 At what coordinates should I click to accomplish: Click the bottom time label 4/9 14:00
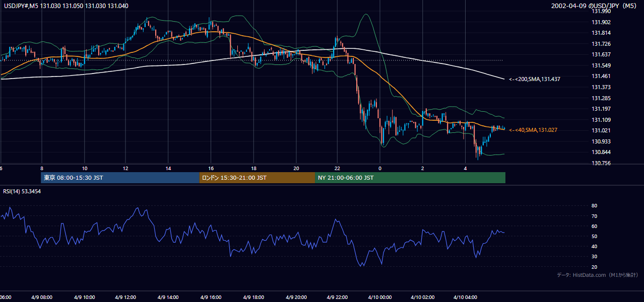tap(168, 297)
